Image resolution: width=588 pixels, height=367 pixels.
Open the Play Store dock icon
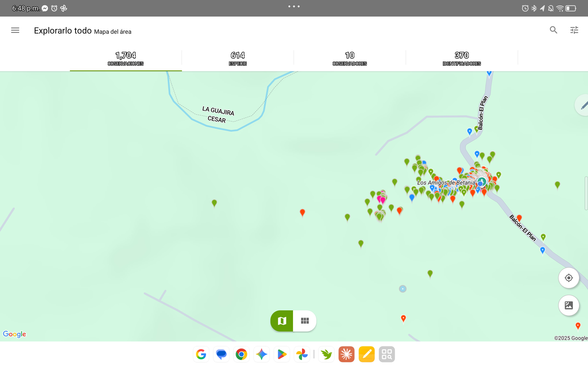(282, 354)
